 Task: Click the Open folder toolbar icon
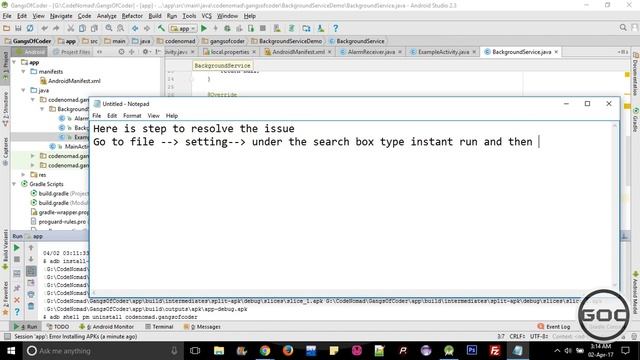[x=7, y=28]
